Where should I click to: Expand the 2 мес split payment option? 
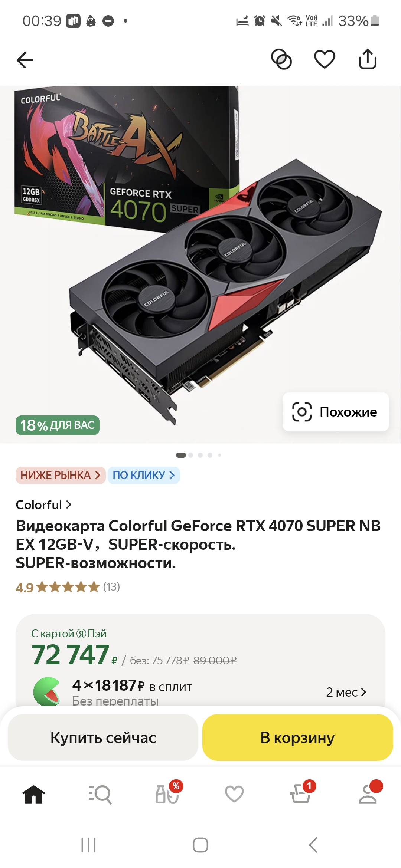pos(346,692)
